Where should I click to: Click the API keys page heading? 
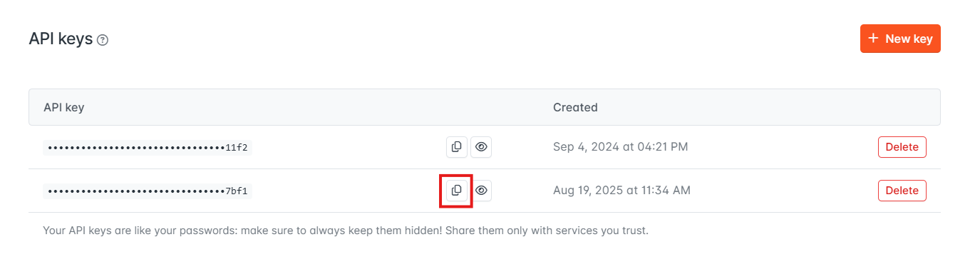(x=61, y=39)
